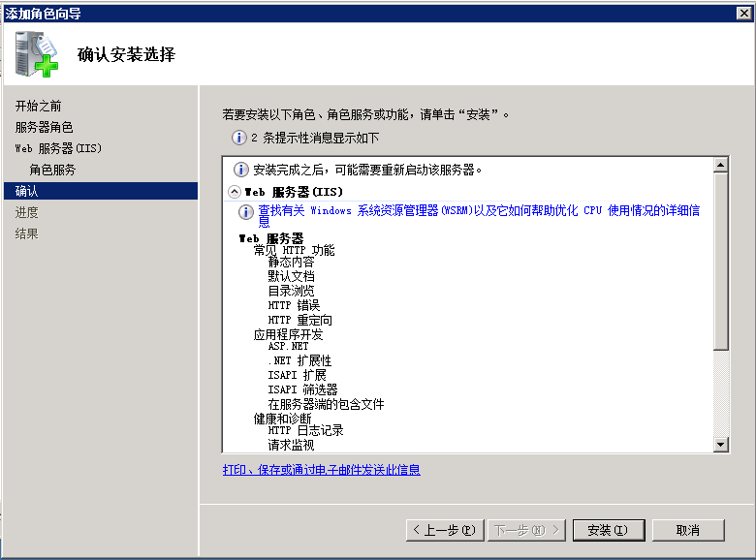
Task: Click HTTP 重定向 entry
Action: tap(299, 320)
